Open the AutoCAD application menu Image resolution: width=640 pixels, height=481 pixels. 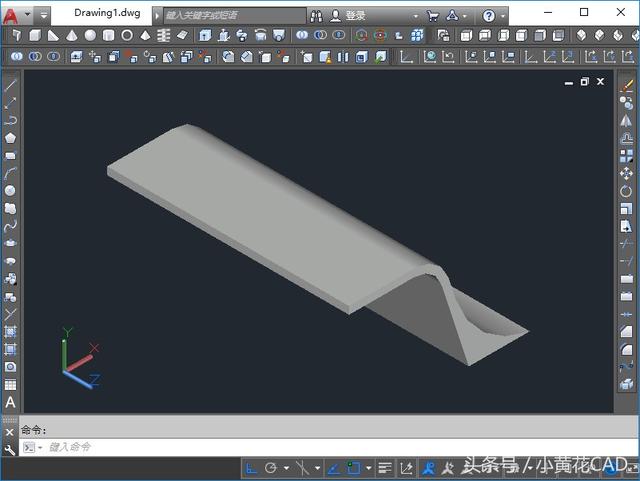[11, 15]
